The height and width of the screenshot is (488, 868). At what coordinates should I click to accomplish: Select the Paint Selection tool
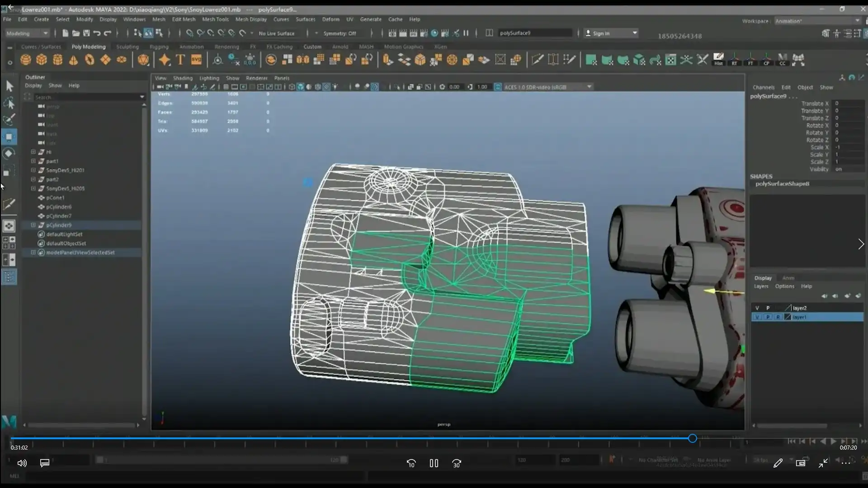pos(9,120)
